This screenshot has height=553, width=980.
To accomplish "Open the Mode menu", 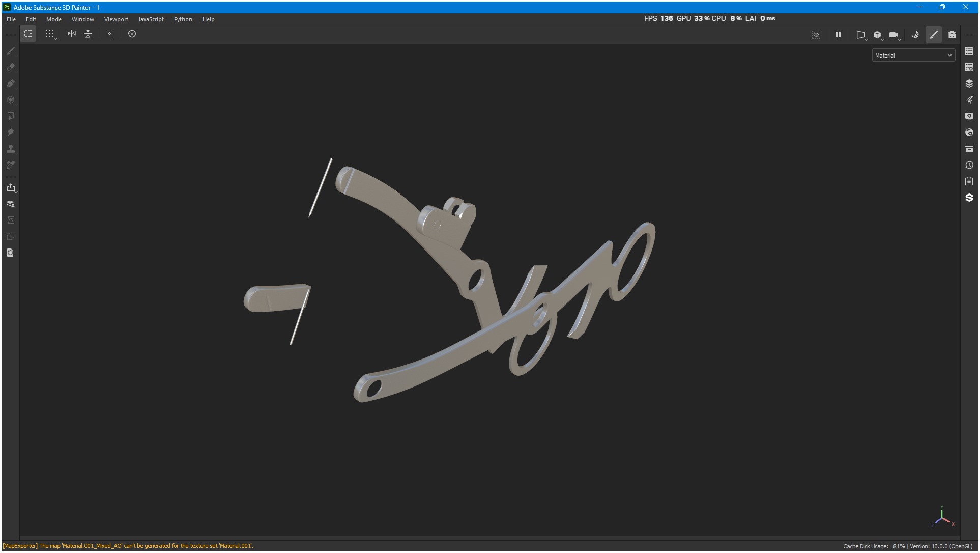I will coord(54,19).
